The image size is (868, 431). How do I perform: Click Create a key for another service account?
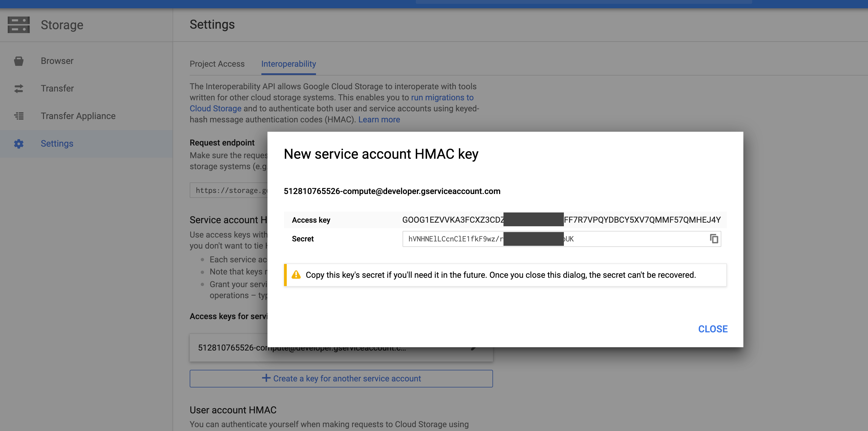click(341, 378)
